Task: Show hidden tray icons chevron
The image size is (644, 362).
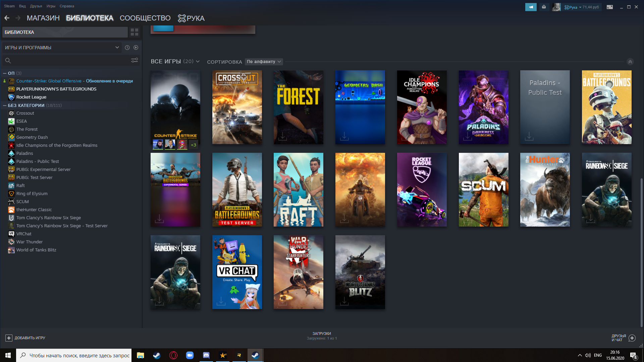Action: click(x=580, y=355)
